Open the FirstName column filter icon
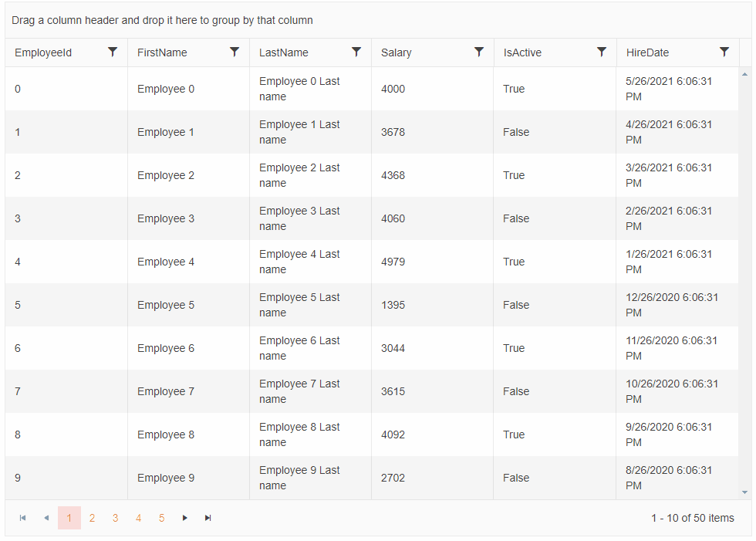Image resolution: width=756 pixels, height=541 pixels. pos(235,52)
